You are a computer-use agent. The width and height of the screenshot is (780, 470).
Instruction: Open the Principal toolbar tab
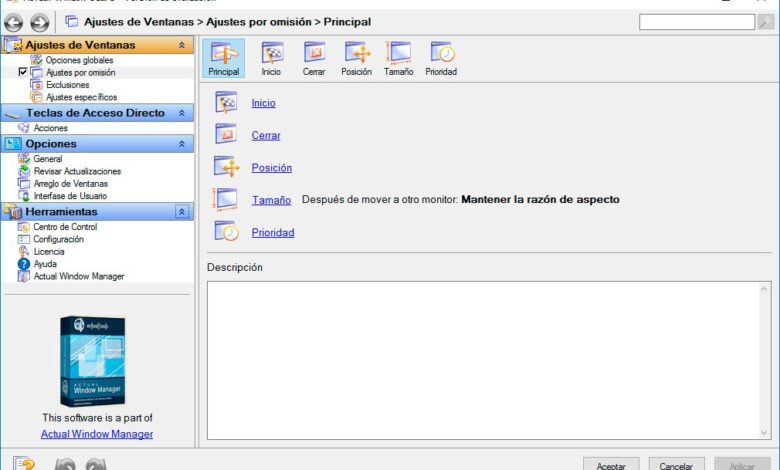[223, 58]
